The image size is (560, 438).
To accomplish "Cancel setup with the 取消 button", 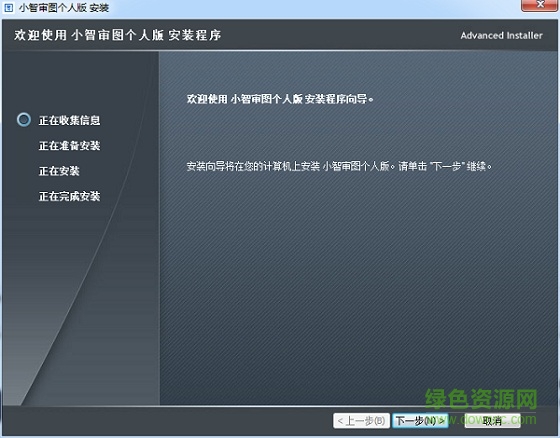I will point(492,421).
